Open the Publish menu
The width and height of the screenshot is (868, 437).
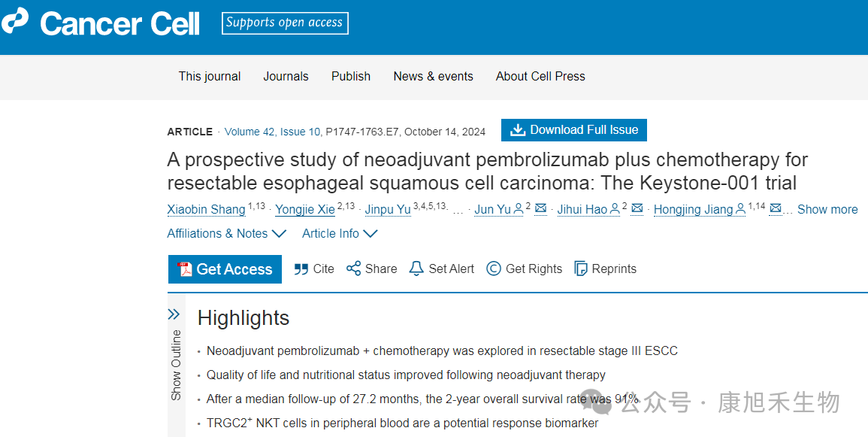(351, 76)
